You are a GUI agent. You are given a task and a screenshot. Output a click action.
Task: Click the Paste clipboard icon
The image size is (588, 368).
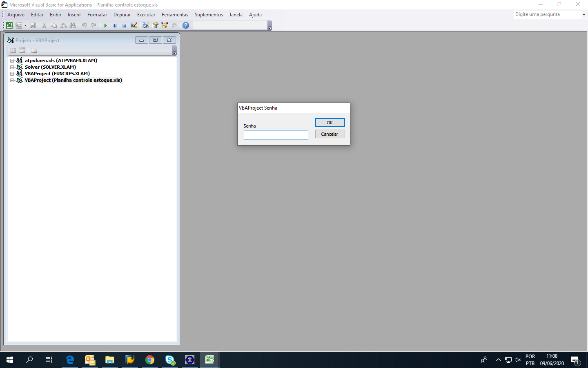(63, 25)
